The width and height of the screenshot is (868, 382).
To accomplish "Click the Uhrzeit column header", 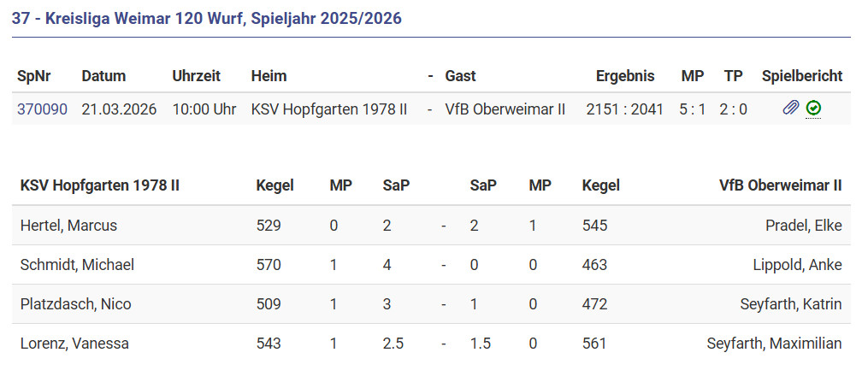I will click(196, 76).
